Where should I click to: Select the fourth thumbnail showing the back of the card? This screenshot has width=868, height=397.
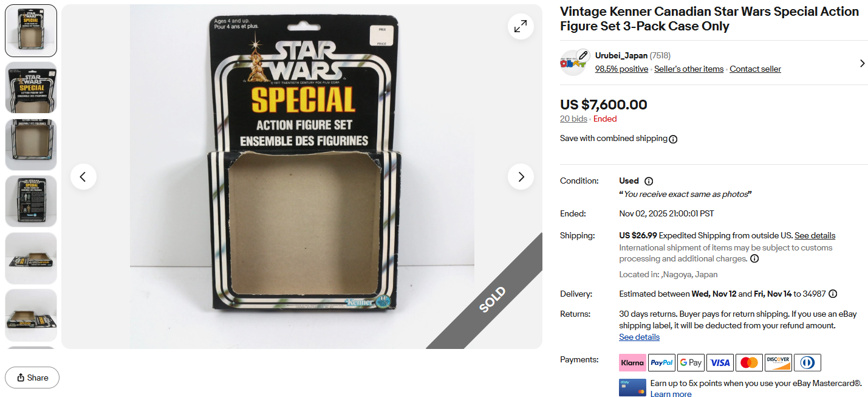point(31,201)
